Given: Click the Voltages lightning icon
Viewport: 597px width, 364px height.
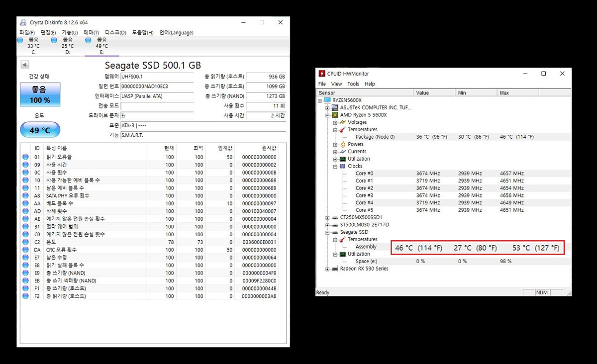Looking at the screenshot, I should [342, 122].
